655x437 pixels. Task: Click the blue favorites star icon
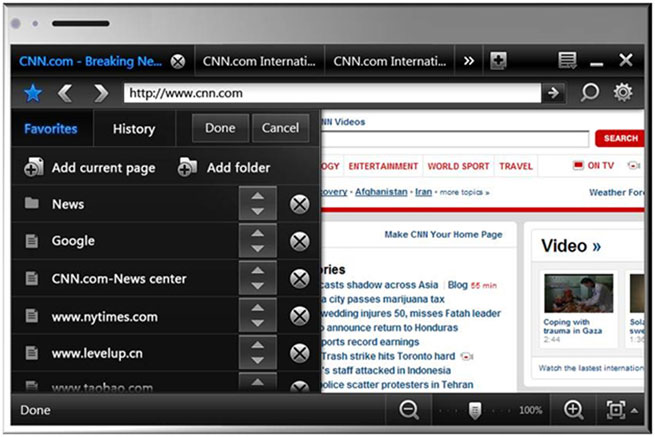pyautogui.click(x=33, y=93)
